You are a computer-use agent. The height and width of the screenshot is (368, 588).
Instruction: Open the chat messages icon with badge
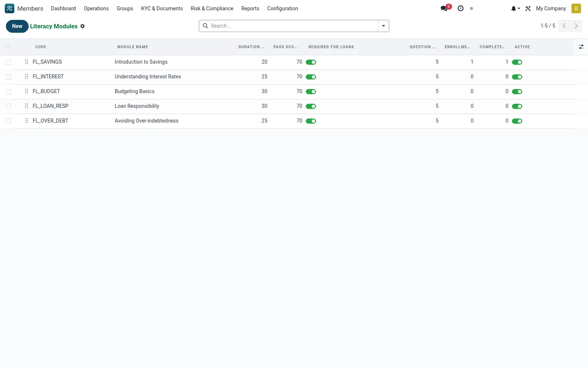(x=445, y=8)
